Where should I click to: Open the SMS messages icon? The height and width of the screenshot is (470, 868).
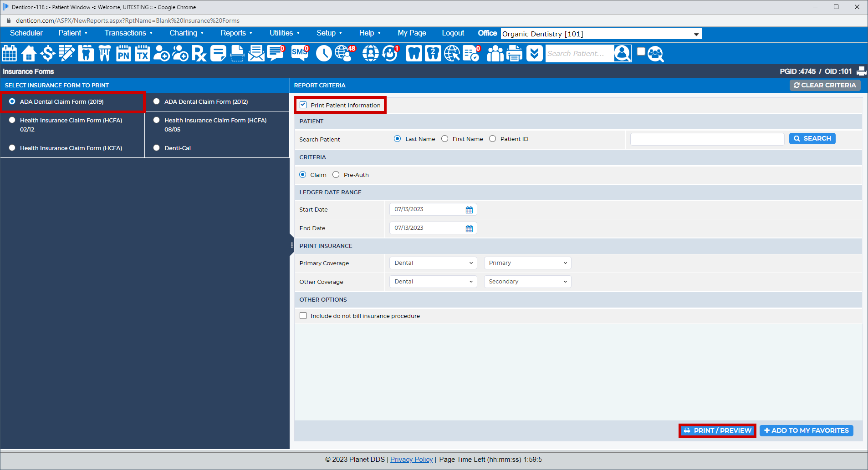pyautogui.click(x=300, y=53)
